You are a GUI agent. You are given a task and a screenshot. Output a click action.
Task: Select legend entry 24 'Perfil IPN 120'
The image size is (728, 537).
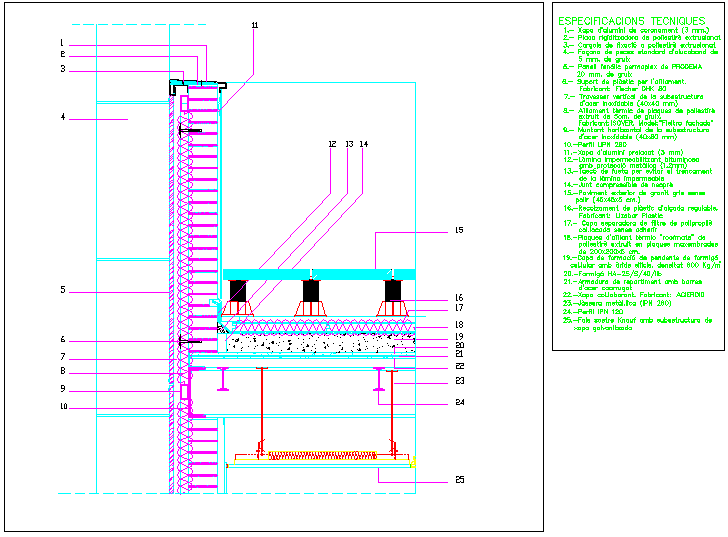click(602, 312)
